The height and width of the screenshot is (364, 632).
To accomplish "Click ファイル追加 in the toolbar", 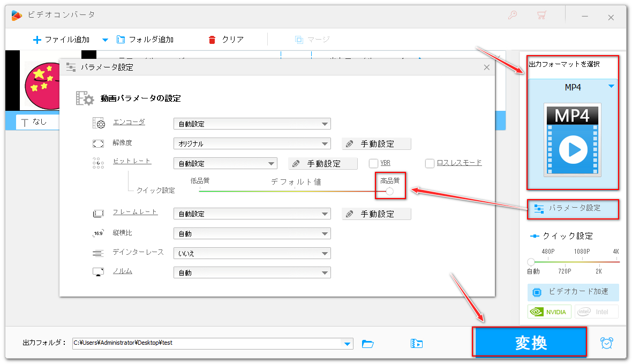I will [x=61, y=40].
